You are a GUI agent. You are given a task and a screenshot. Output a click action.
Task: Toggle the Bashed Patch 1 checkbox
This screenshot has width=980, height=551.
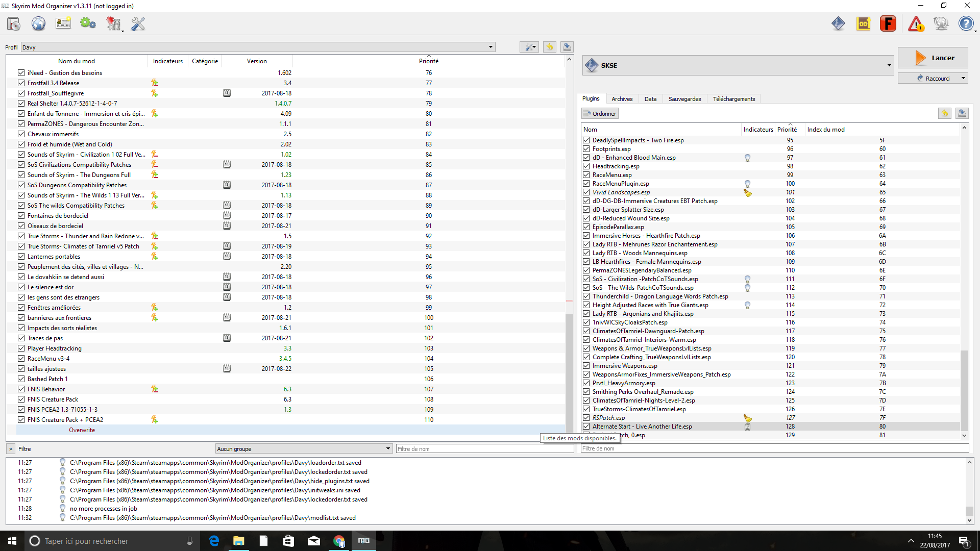pyautogui.click(x=21, y=379)
